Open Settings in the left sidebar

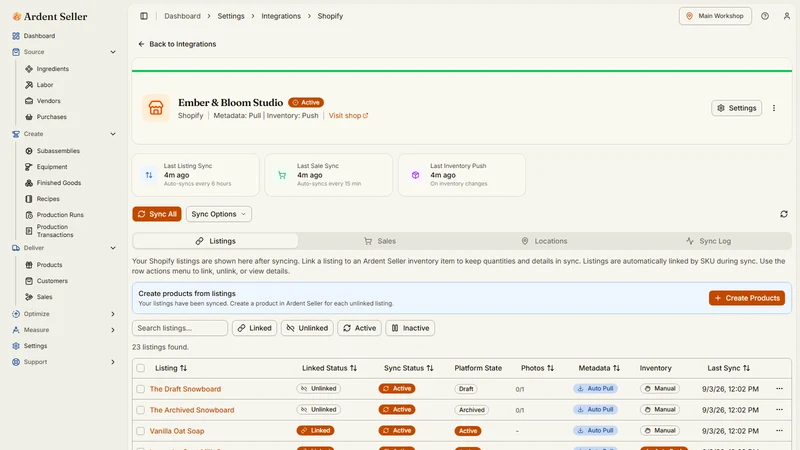[x=30, y=346]
